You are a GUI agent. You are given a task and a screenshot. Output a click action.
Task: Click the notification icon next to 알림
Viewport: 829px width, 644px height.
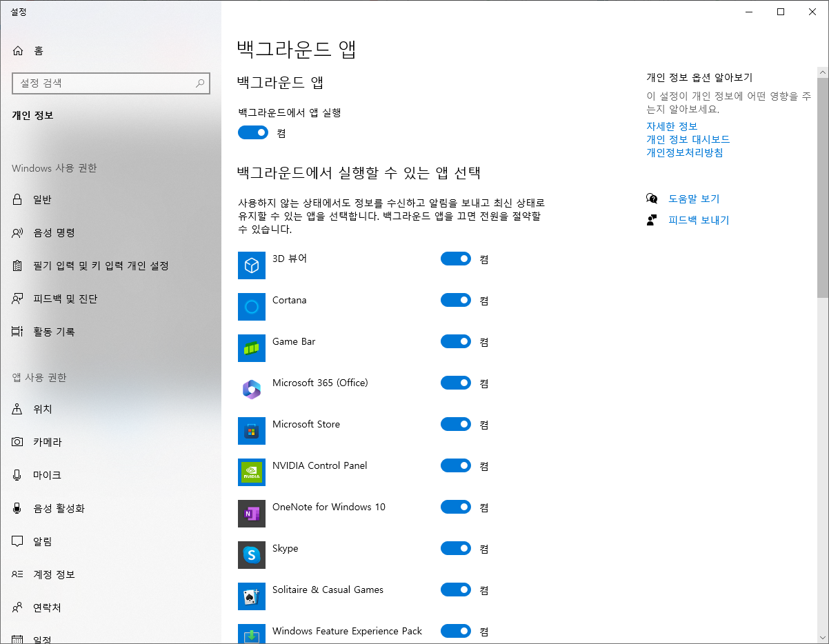[18, 542]
